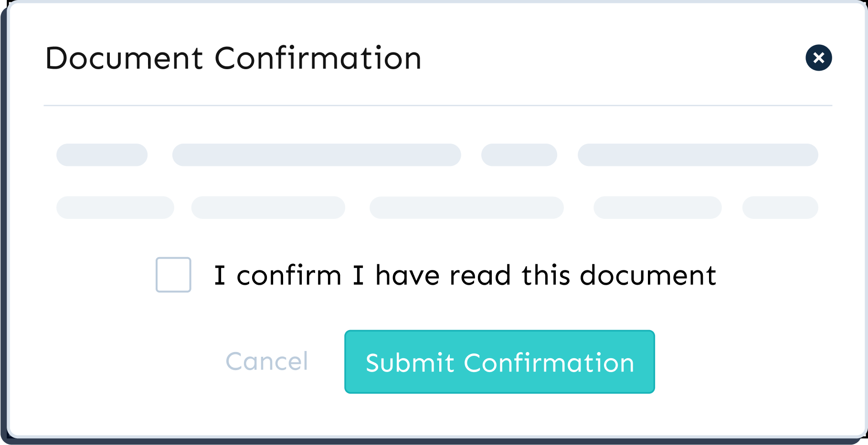Check the 'I confirm I have read this document' checkbox

173,275
